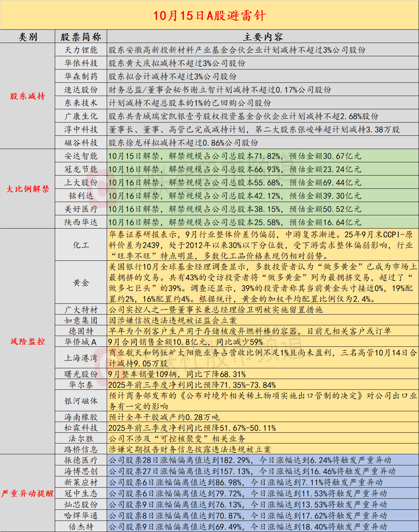Click the 严重异动提醒 category cell
419x532 pixels.
point(28,493)
